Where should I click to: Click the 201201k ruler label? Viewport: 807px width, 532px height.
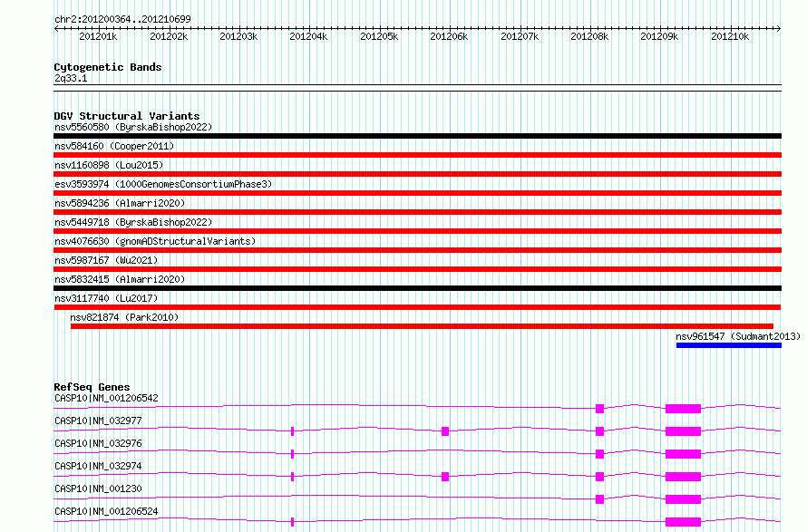pyautogui.click(x=98, y=36)
